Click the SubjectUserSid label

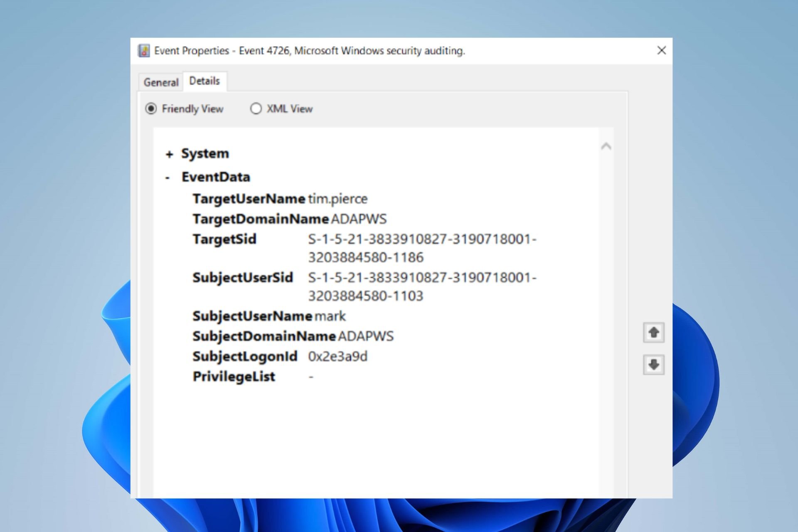pyautogui.click(x=243, y=278)
